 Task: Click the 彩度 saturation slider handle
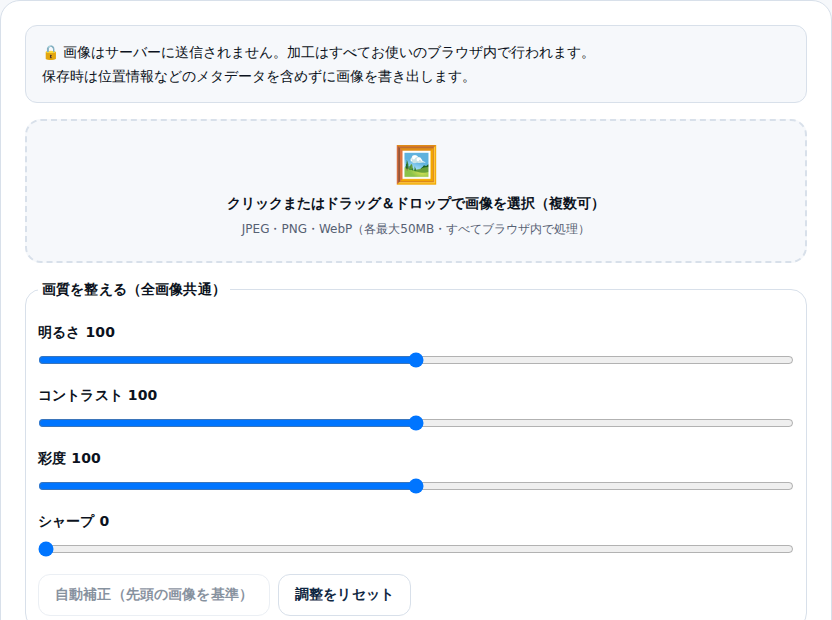click(x=417, y=486)
